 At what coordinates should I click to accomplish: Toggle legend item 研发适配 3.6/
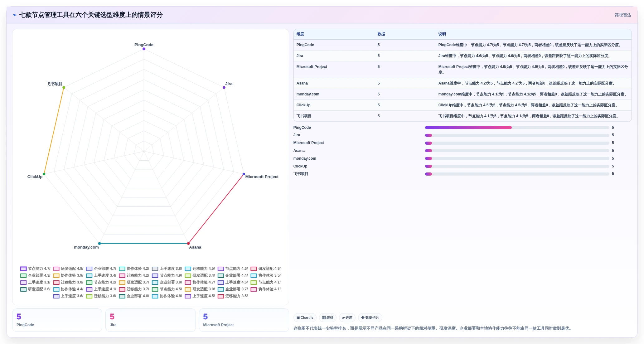(35, 289)
